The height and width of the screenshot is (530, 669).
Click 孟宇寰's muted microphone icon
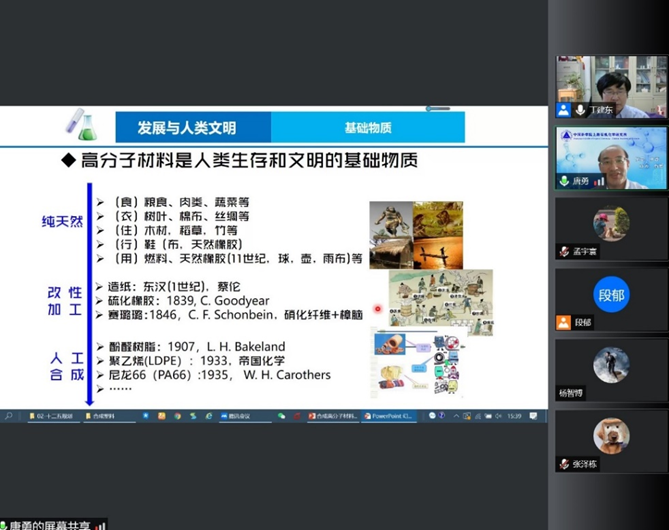point(564,252)
